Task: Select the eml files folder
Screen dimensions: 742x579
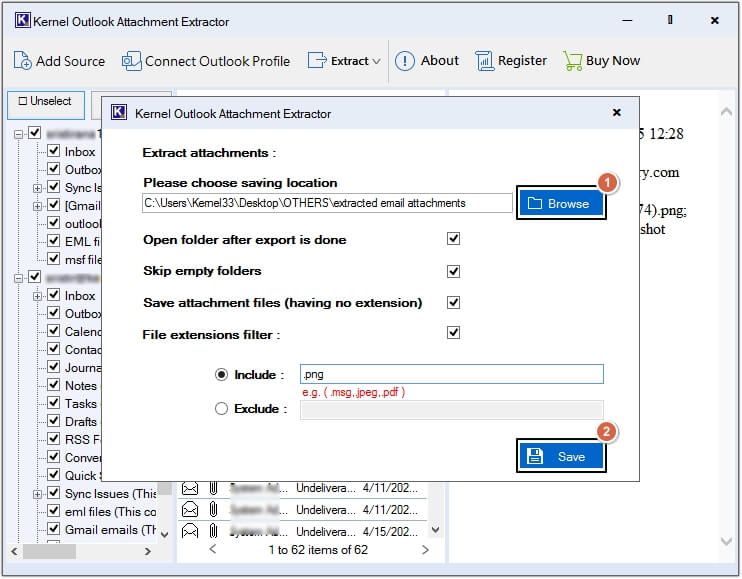Action: coord(110,512)
